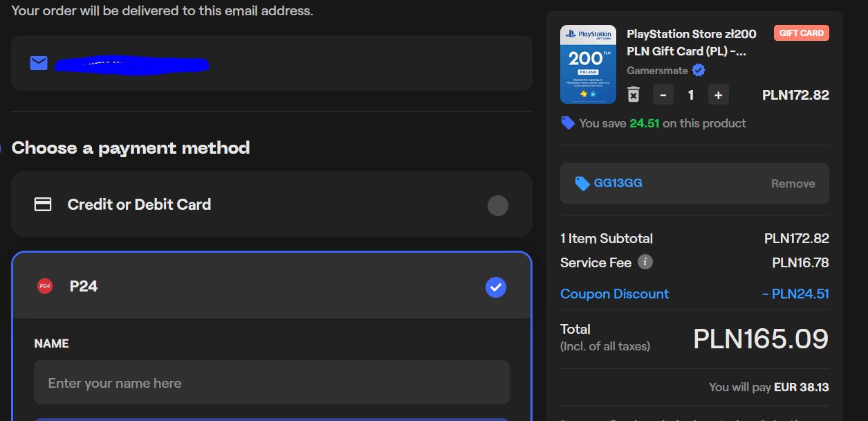
Task: Select the P24 payment radio button
Action: [496, 287]
